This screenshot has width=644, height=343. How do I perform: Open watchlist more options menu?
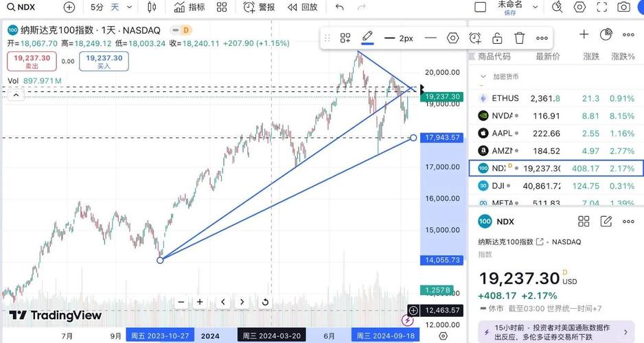click(628, 34)
